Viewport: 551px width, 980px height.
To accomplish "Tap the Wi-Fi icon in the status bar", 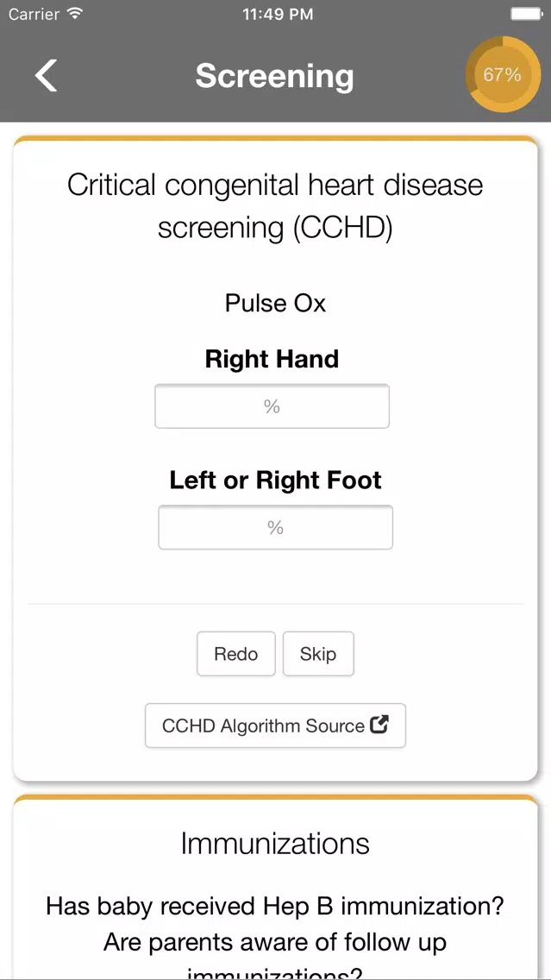I will coord(76,14).
